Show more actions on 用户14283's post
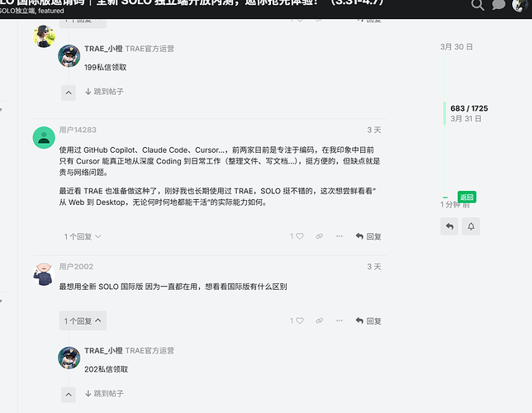The height and width of the screenshot is (413, 532). pyautogui.click(x=340, y=236)
